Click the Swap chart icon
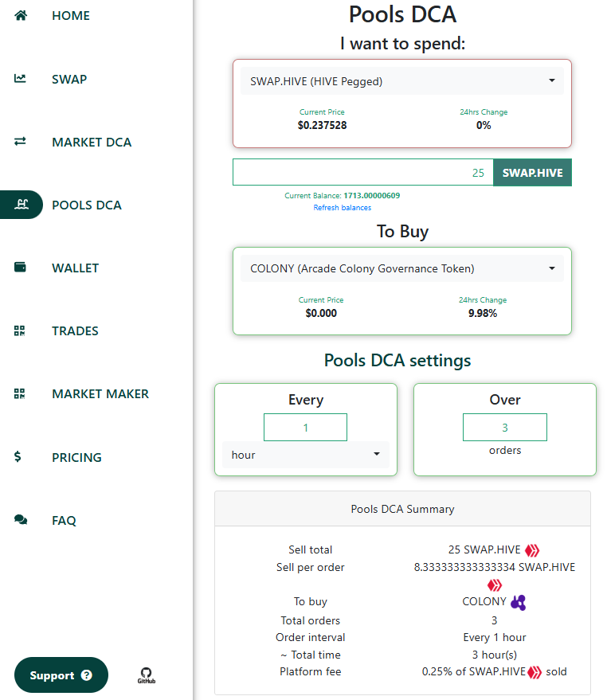The width and height of the screenshot is (607, 700). click(20, 79)
